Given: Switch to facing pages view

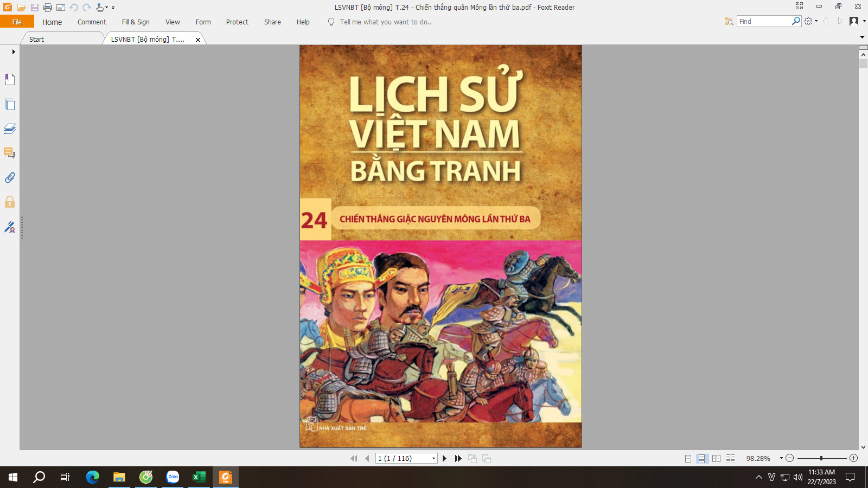Looking at the screenshot, I should pos(716,458).
